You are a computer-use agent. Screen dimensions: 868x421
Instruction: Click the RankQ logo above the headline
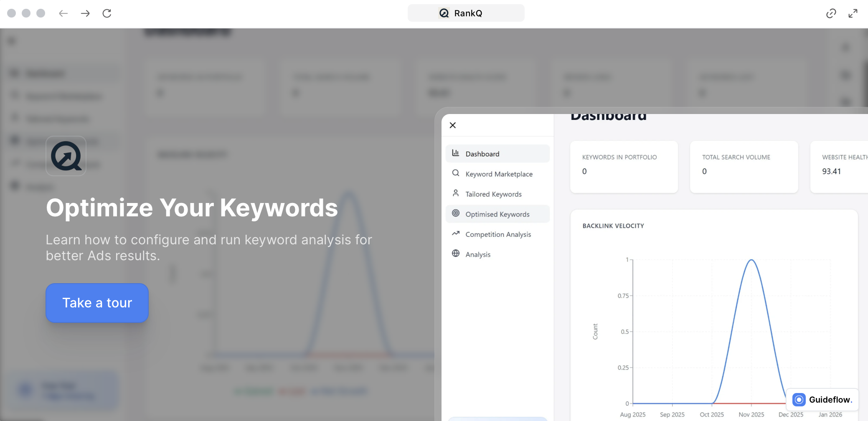coord(66,156)
